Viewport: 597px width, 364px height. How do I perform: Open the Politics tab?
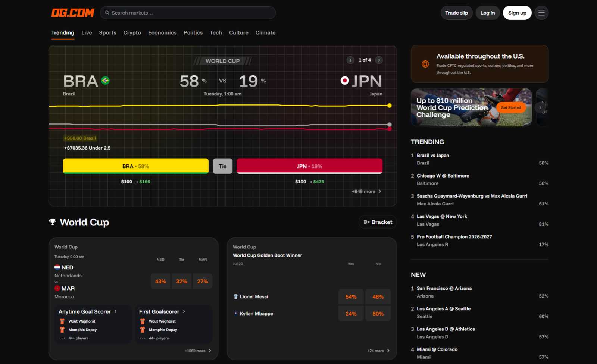point(193,33)
